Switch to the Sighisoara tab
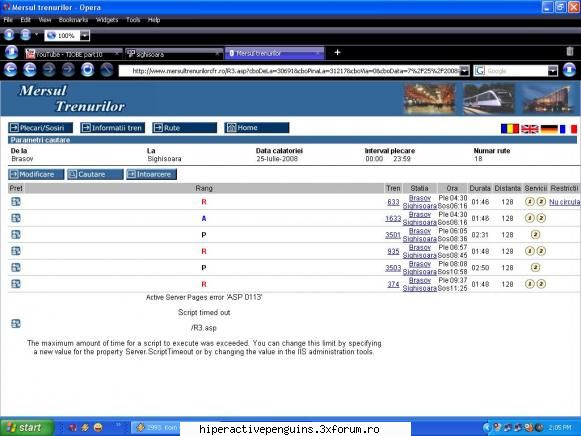The height and width of the screenshot is (436, 581). (173, 54)
